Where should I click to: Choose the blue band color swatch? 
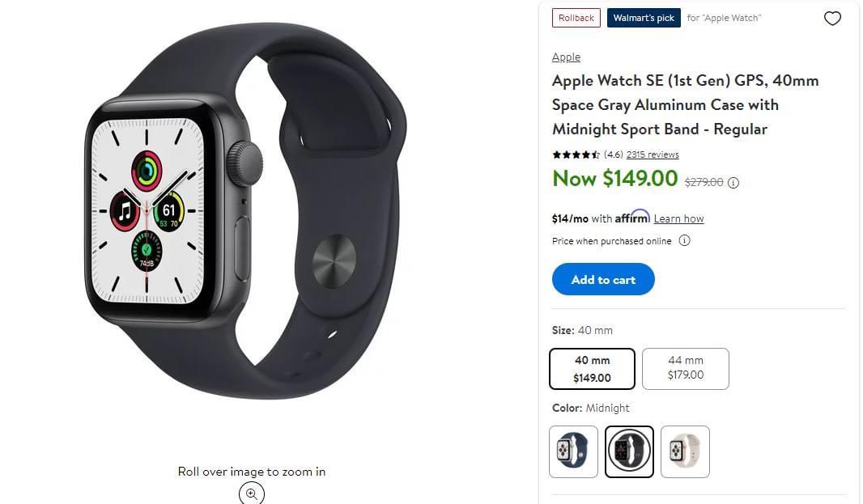(x=573, y=451)
